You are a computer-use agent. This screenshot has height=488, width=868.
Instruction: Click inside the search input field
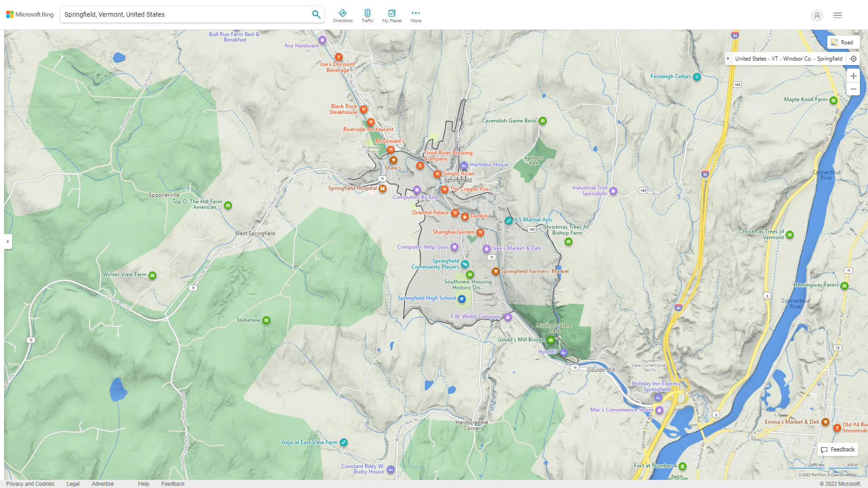pyautogui.click(x=181, y=14)
